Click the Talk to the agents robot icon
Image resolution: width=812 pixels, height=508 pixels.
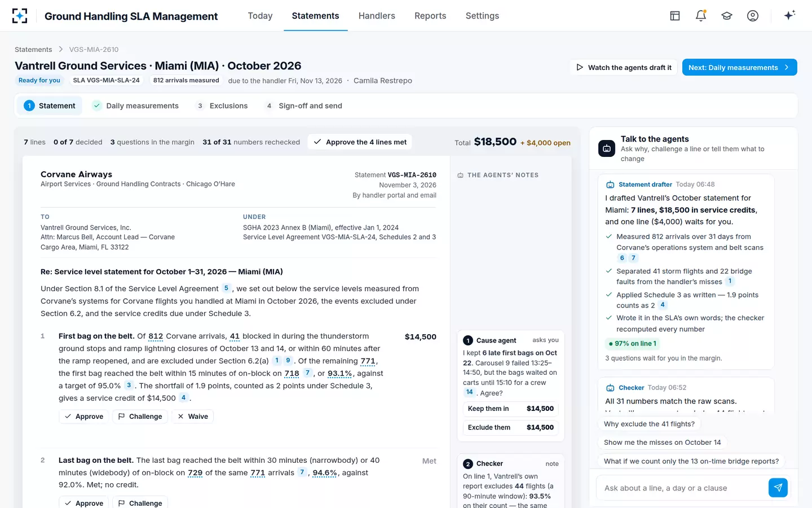pyautogui.click(x=607, y=148)
